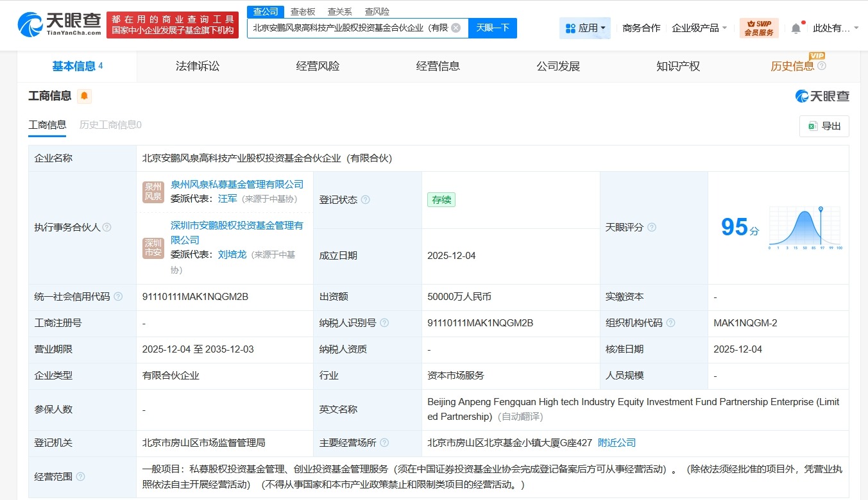Click the help icon beside 主要经营场所
This screenshot has height=500, width=868.
(384, 442)
